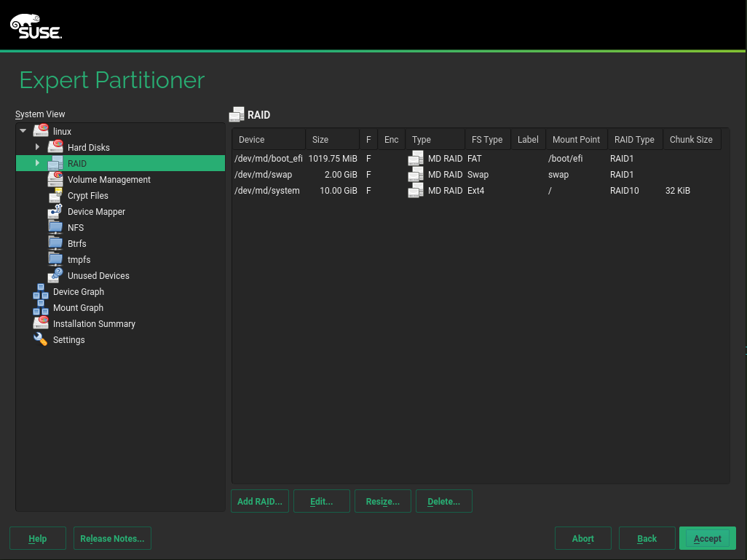Viewport: 747px width, 560px height.
Task: Open the Release Notes... button
Action: [112, 538]
